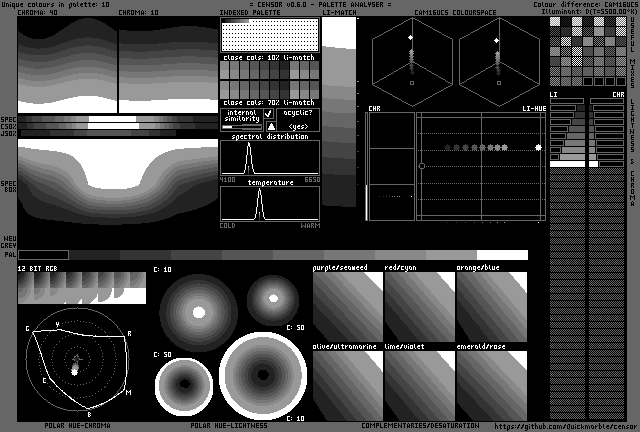Click the 12 BIT RGB gradient strip
This screenshot has width=640, height=432.
[x=81, y=288]
